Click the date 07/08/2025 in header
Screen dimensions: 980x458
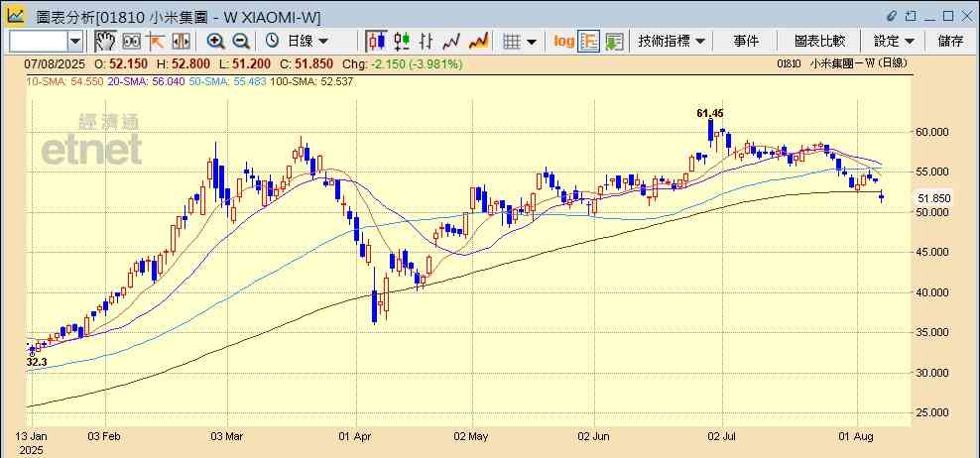click(x=55, y=63)
